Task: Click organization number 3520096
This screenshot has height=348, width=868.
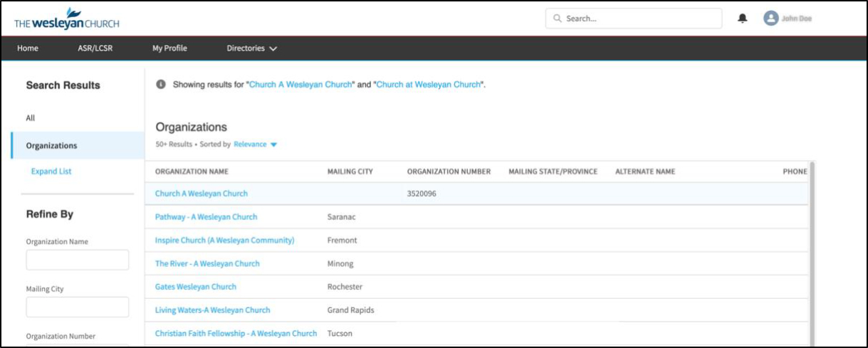Action: click(x=421, y=194)
